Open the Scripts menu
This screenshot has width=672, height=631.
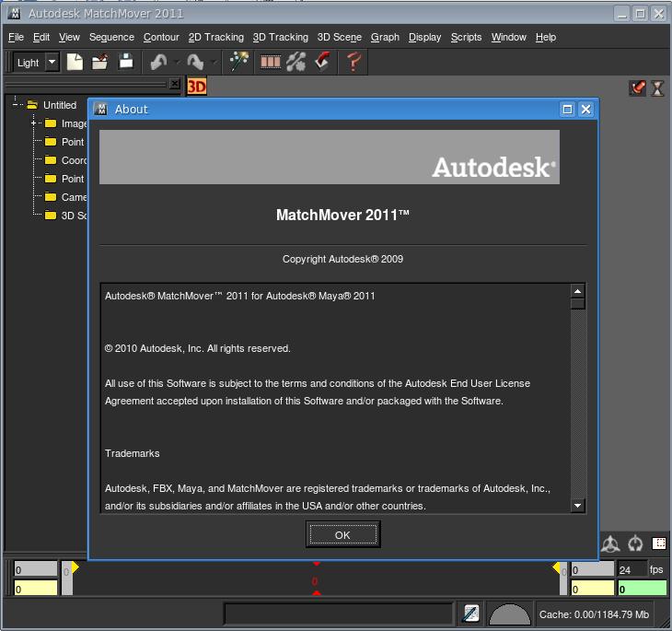(466, 38)
